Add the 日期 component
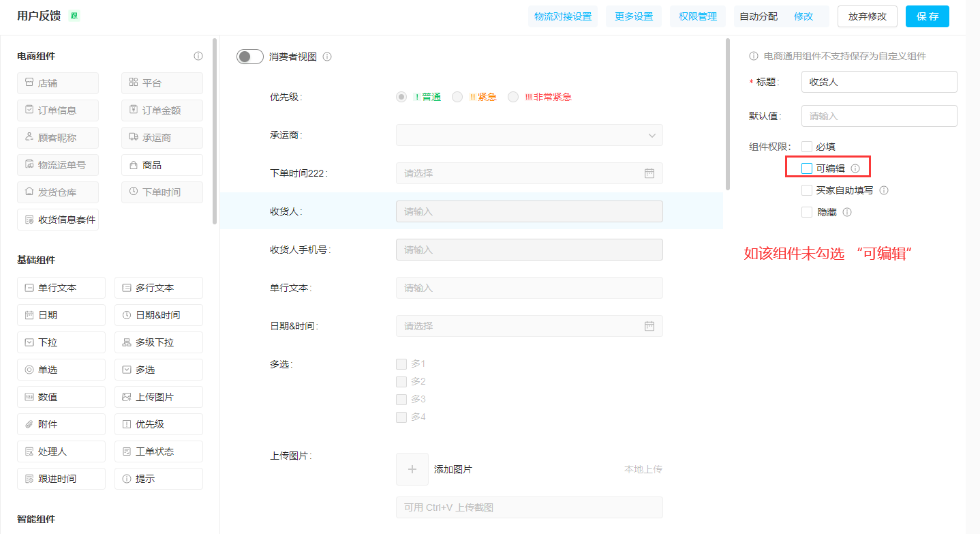 (x=61, y=315)
